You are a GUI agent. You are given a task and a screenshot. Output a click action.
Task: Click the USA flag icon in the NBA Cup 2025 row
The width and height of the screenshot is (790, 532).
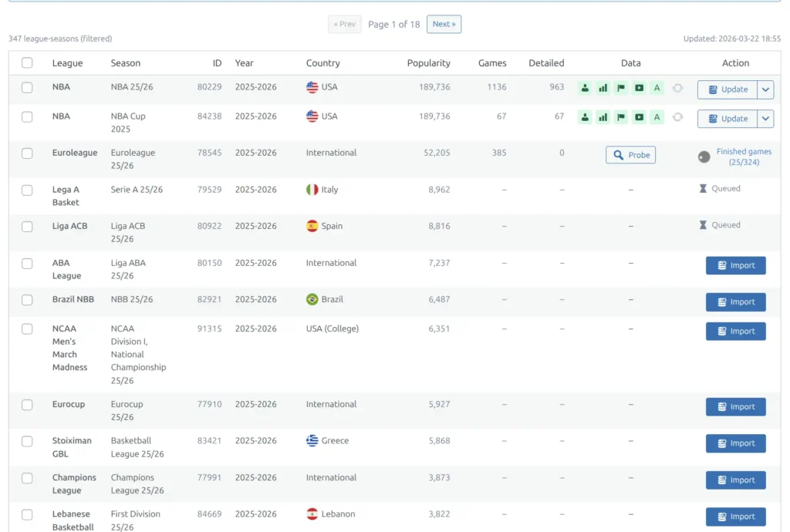pyautogui.click(x=312, y=116)
